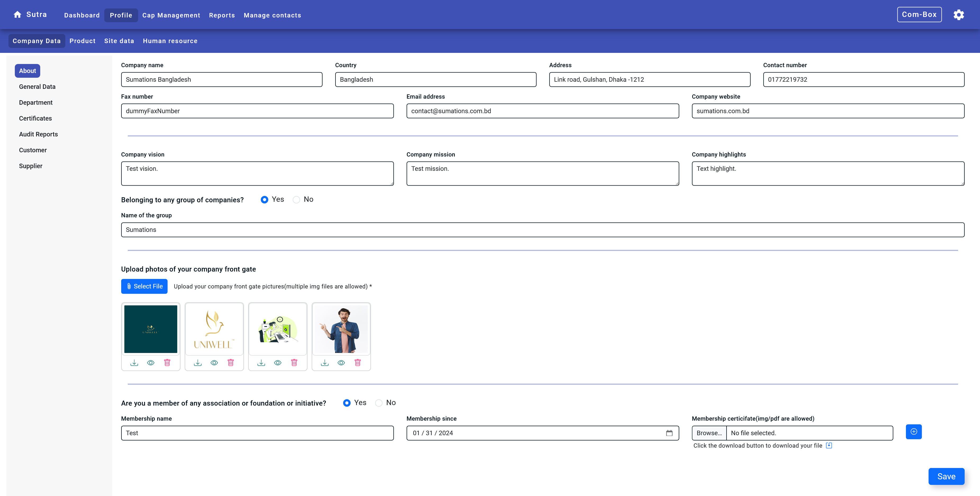Preview the dark green logo thumbnail
980x496 pixels.
click(151, 362)
